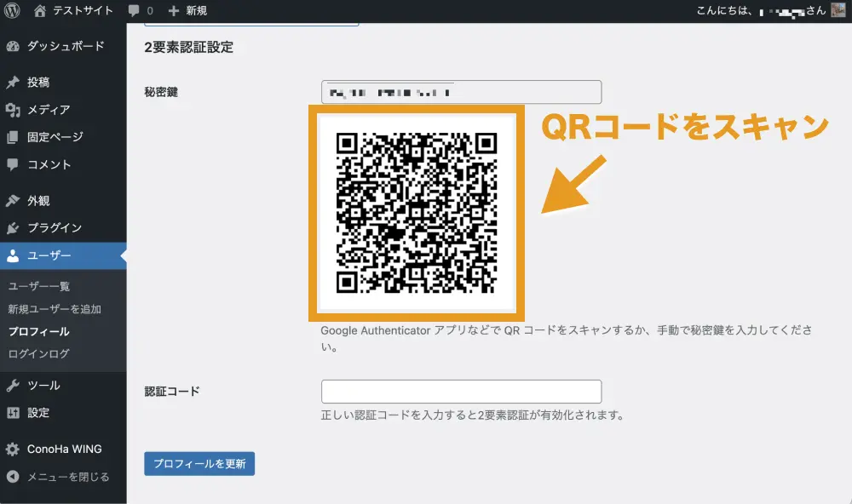Viewport: 852px width, 504px height.
Task: Collapse the sidebar with メニューを閉じる
Action: tap(67, 477)
